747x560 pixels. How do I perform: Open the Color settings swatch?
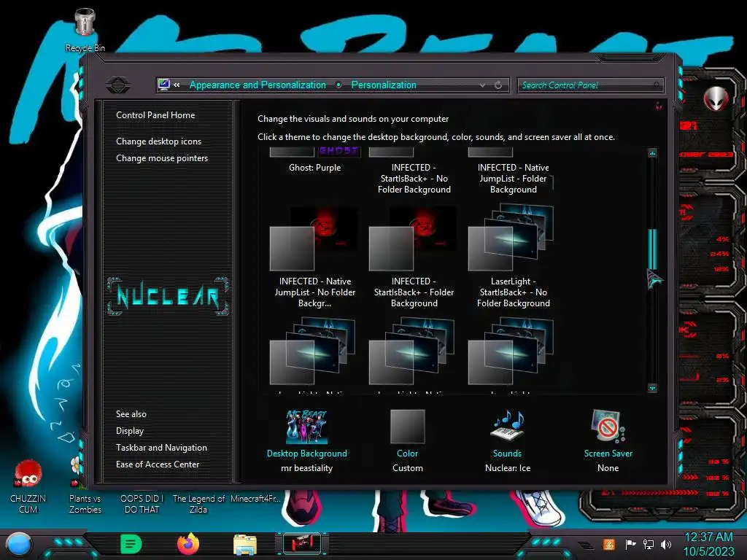407,427
